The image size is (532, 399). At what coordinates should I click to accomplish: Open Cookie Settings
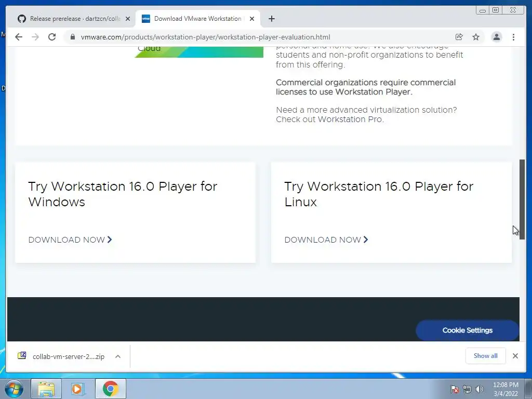(x=467, y=330)
